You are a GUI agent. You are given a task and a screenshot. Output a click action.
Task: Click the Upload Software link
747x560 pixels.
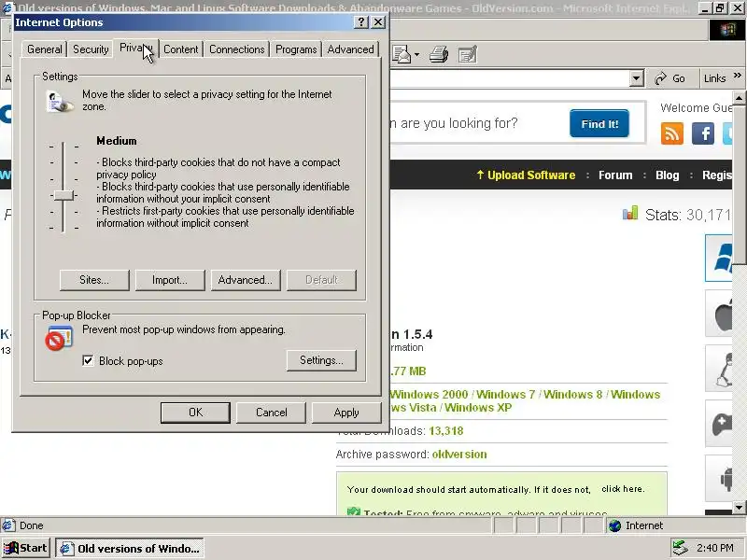point(526,175)
